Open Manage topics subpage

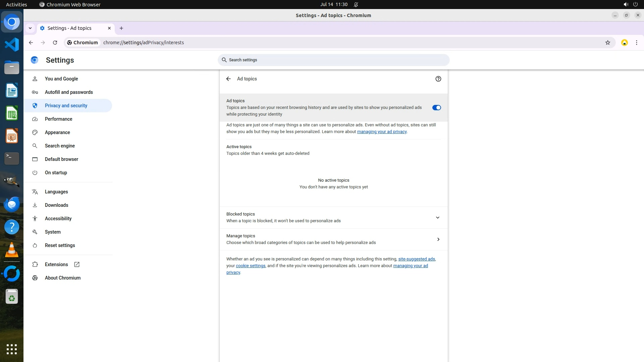tap(438, 239)
